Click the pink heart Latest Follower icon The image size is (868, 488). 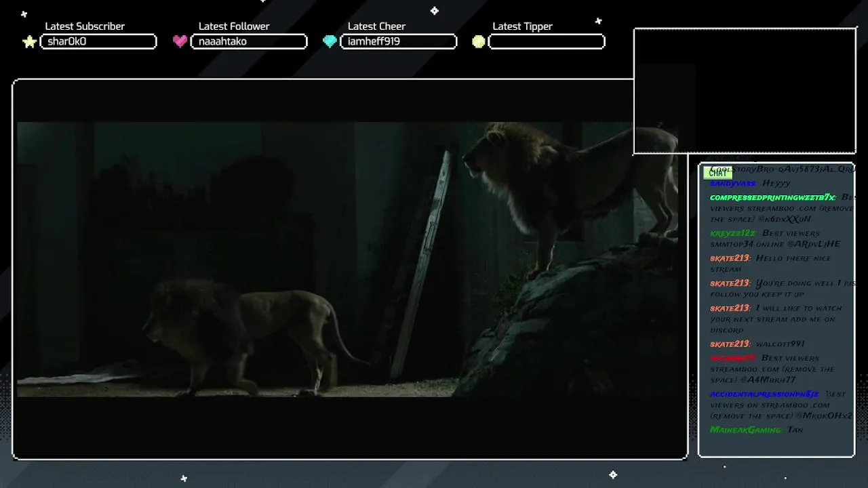pyautogui.click(x=180, y=41)
